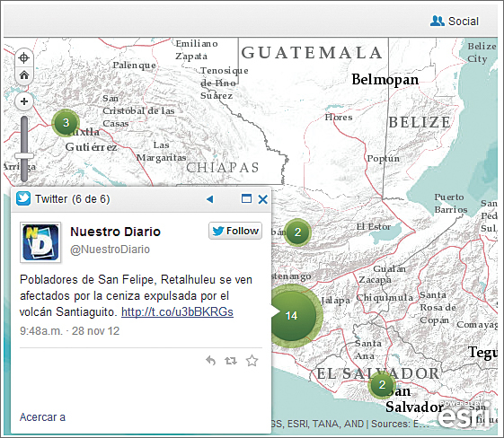Zoom in with the plus button
The height and width of the screenshot is (438, 504).
[24, 101]
